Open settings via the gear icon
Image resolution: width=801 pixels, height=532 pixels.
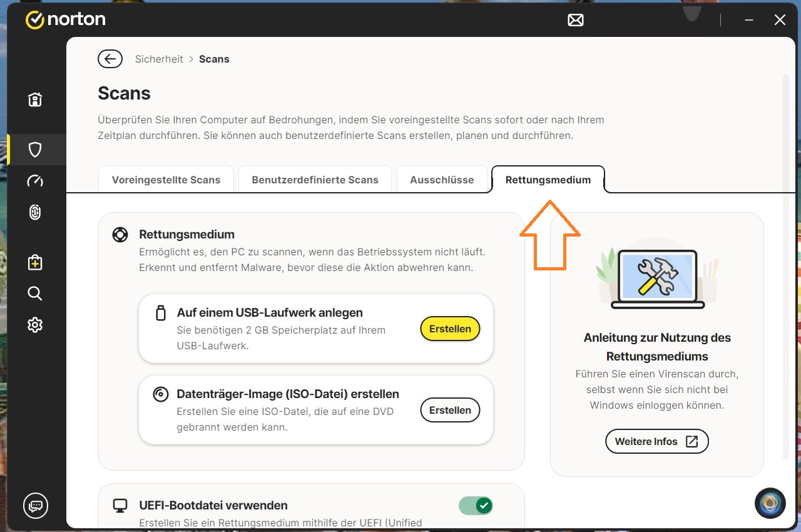point(35,325)
